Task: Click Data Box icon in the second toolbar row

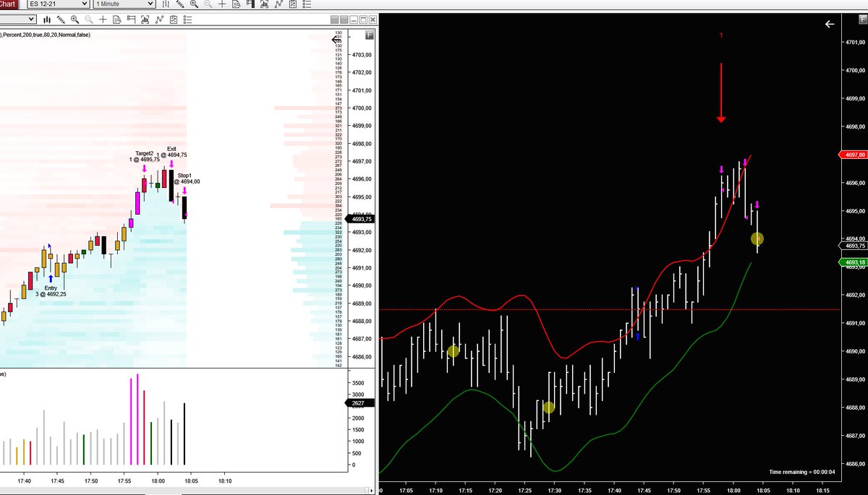Action: point(117,20)
